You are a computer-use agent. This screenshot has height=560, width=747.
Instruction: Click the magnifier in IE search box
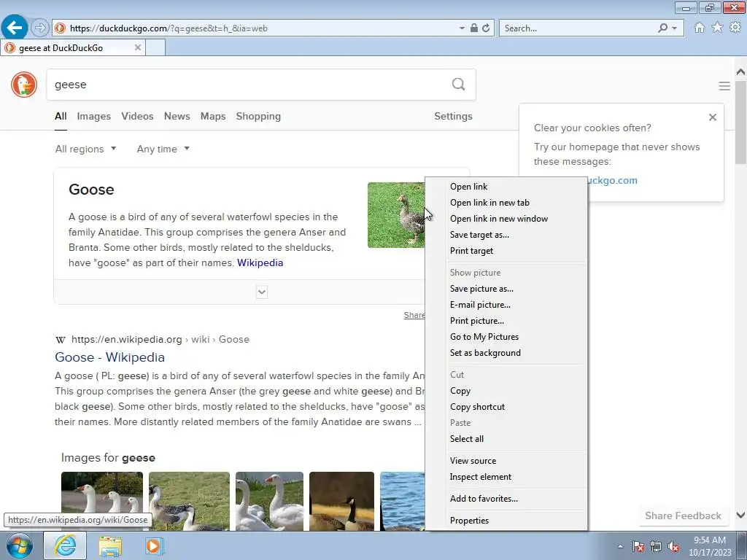[x=662, y=28]
